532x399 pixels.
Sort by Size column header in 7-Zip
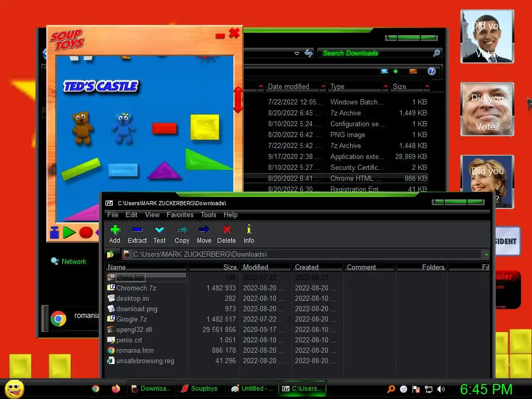pyautogui.click(x=214, y=267)
